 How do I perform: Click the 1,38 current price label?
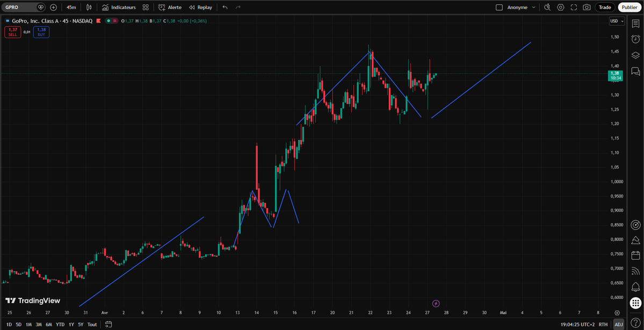click(615, 76)
